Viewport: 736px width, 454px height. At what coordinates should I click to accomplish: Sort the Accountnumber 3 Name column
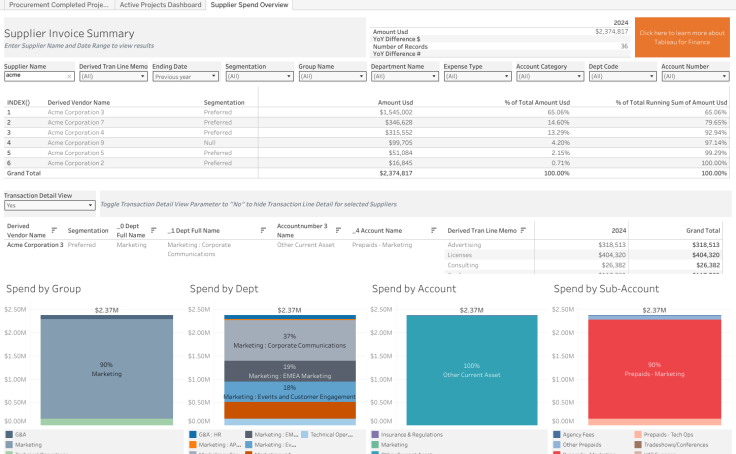(340, 230)
